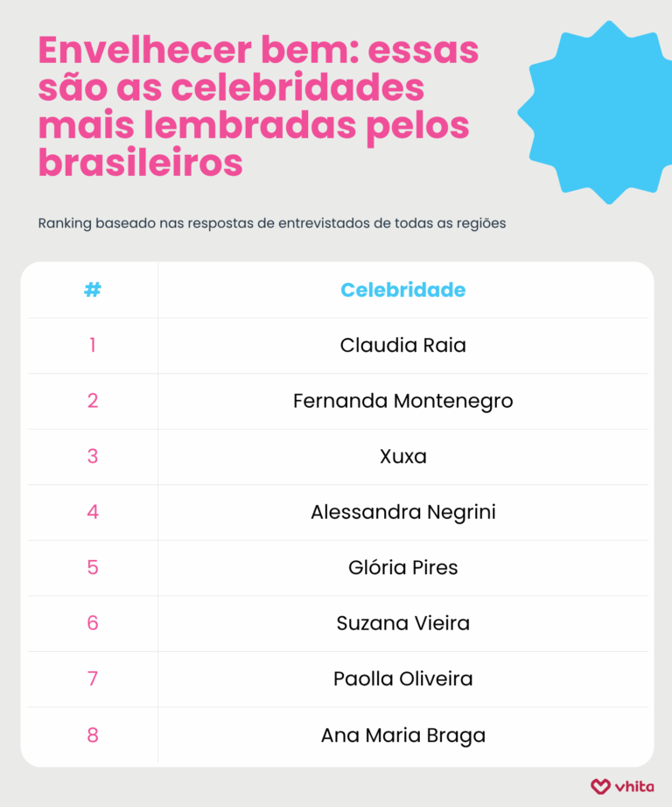This screenshot has height=807, width=672.
Task: Click rank number 8
Action: tap(93, 735)
